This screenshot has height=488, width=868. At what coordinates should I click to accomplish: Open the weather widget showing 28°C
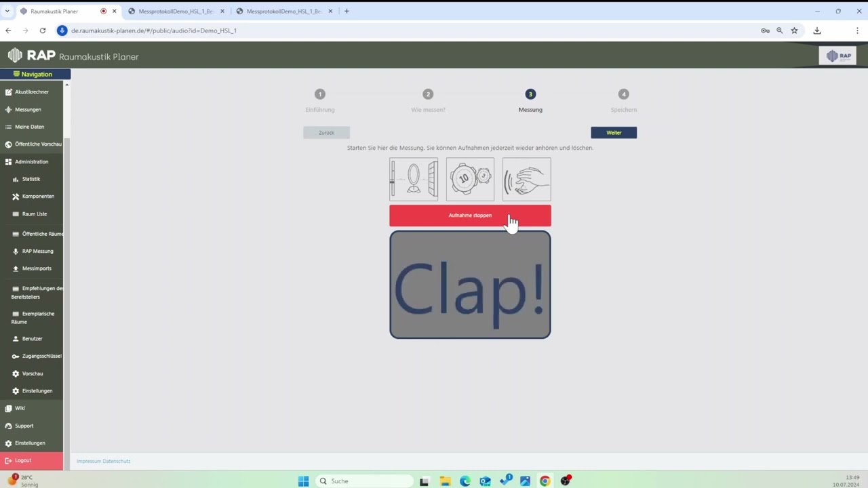point(24,481)
